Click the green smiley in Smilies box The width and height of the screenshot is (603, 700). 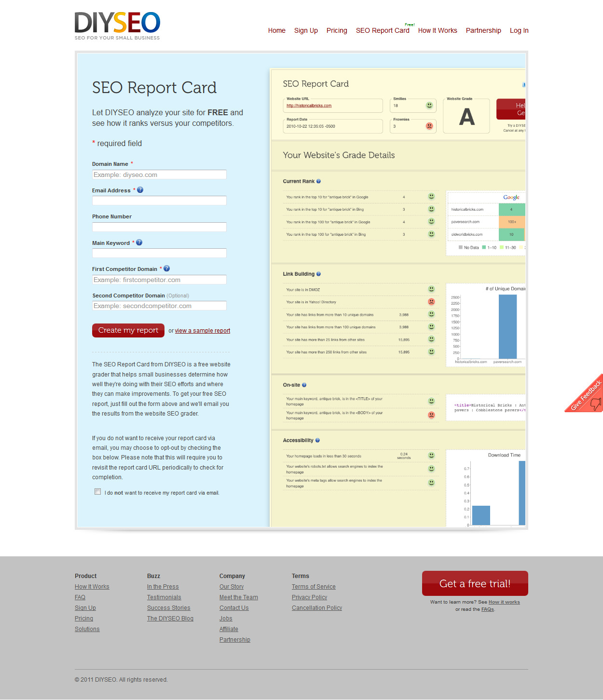click(x=429, y=105)
